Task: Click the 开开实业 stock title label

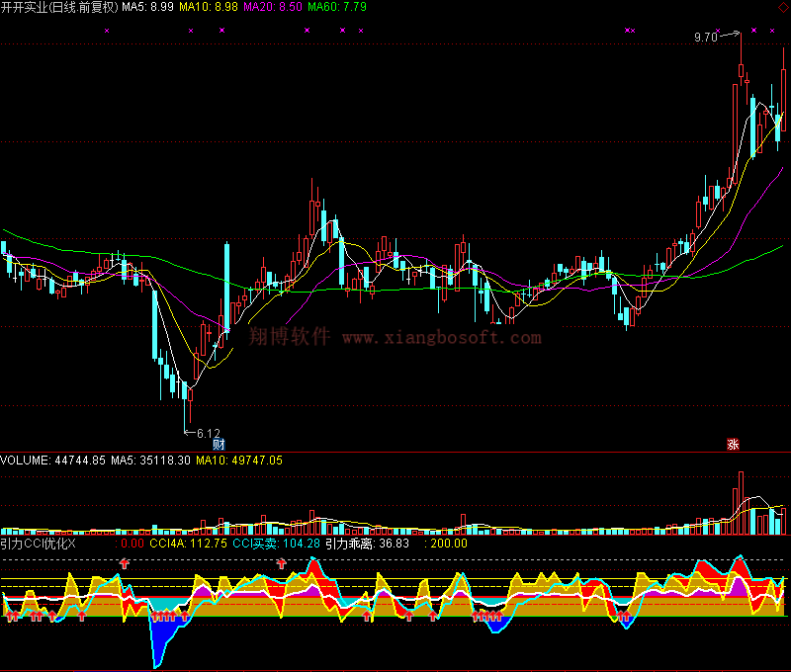Action: click(x=59, y=7)
